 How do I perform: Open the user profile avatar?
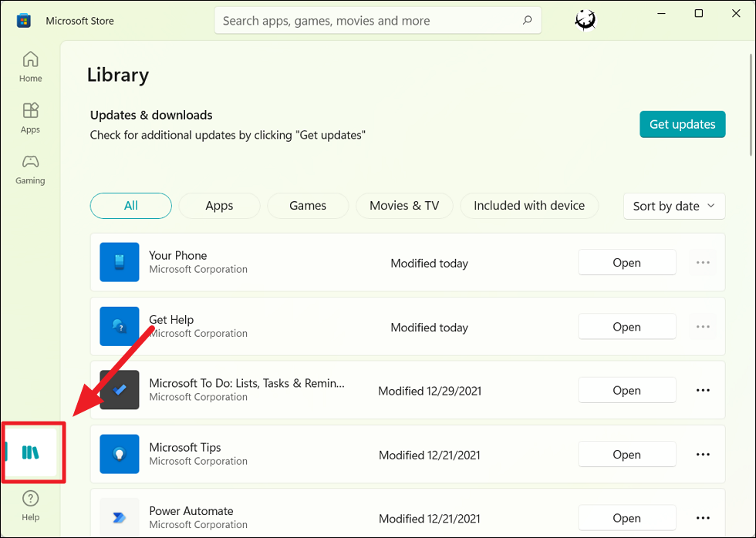click(x=586, y=20)
